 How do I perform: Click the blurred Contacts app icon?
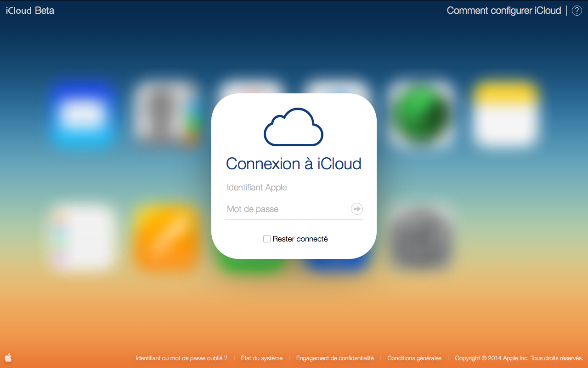click(x=166, y=114)
